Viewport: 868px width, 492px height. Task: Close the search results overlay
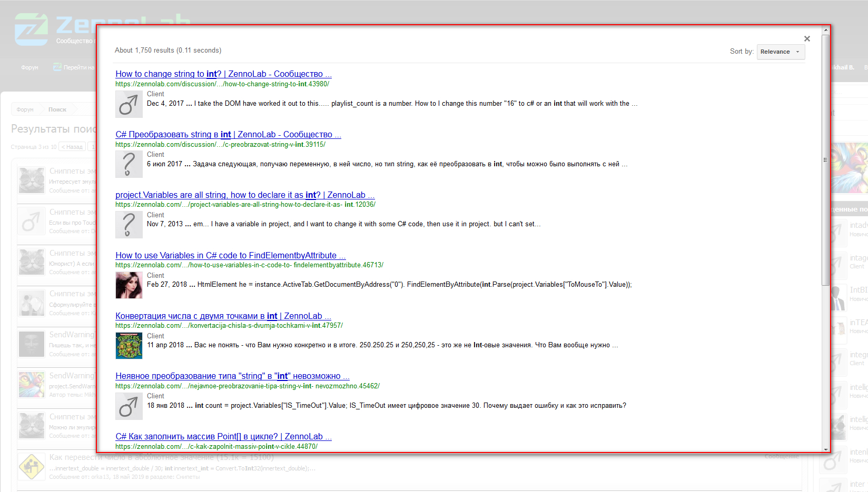point(807,38)
